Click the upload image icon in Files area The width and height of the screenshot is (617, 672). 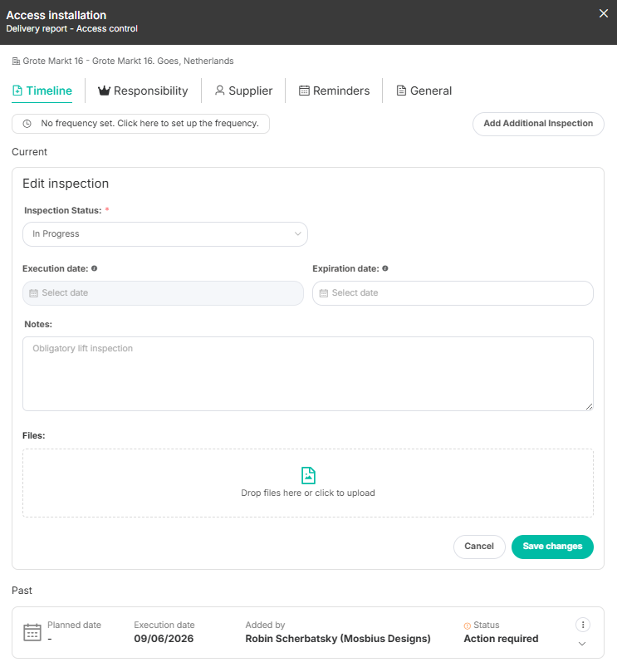click(308, 475)
